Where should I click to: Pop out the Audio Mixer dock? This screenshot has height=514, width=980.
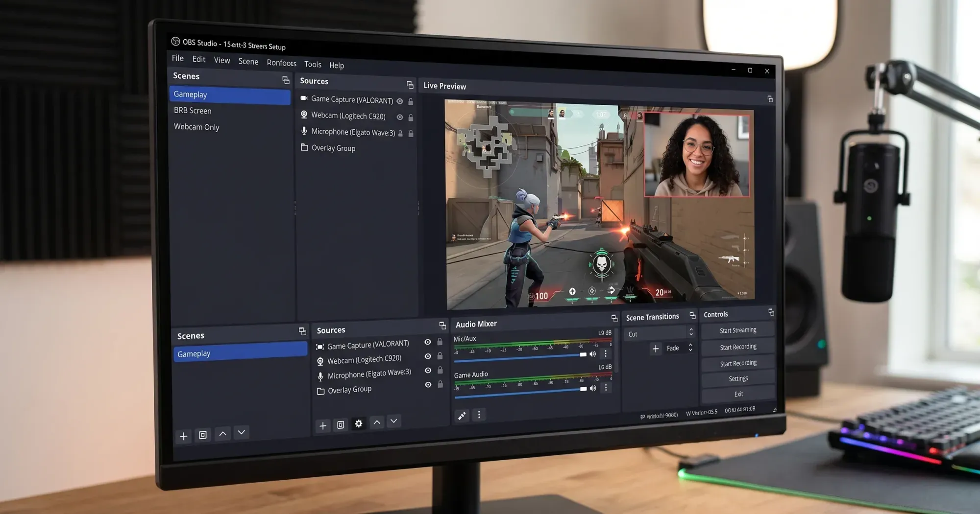[614, 319]
